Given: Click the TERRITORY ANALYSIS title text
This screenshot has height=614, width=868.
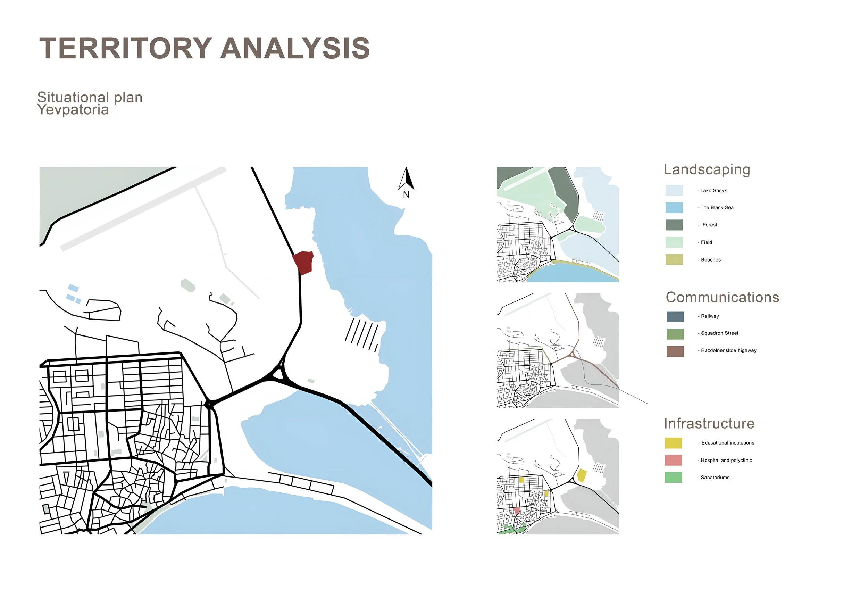Looking at the screenshot, I should (205, 48).
